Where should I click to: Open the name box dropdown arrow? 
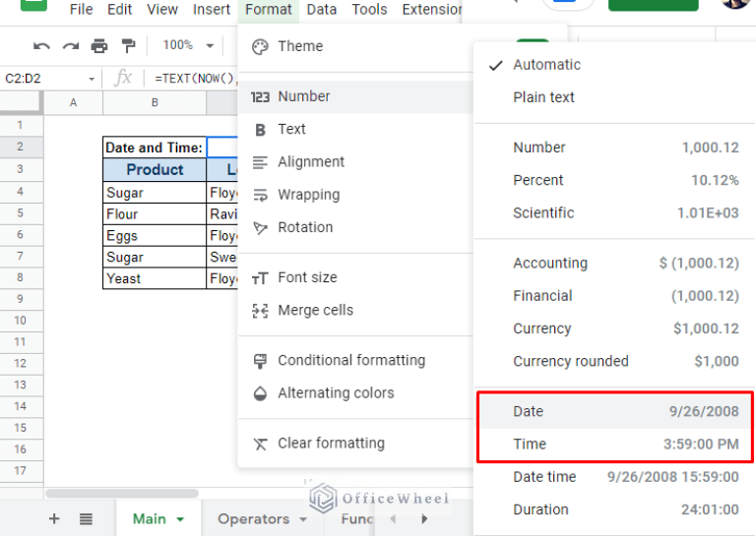92,79
